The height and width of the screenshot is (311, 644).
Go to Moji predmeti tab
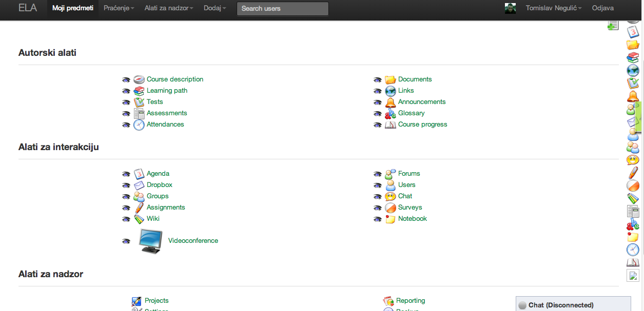tap(73, 8)
